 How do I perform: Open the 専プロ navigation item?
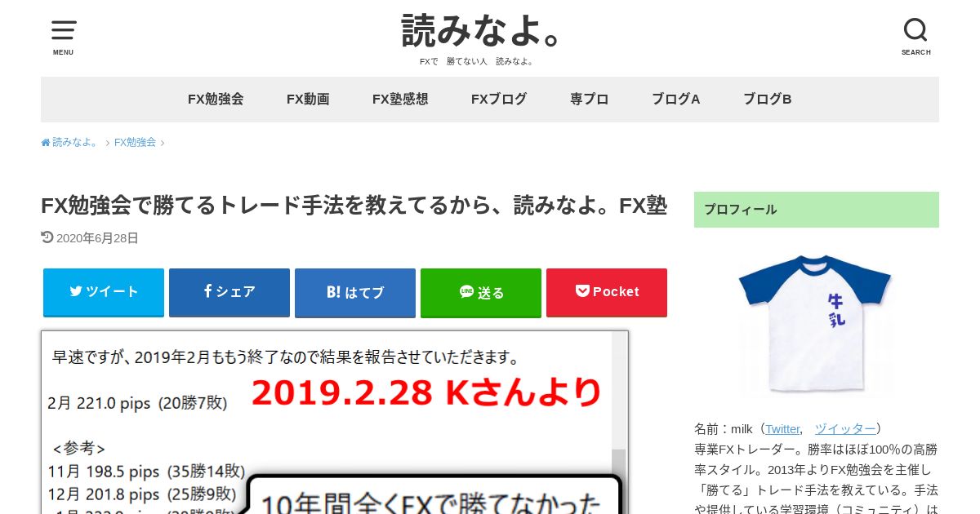590,100
